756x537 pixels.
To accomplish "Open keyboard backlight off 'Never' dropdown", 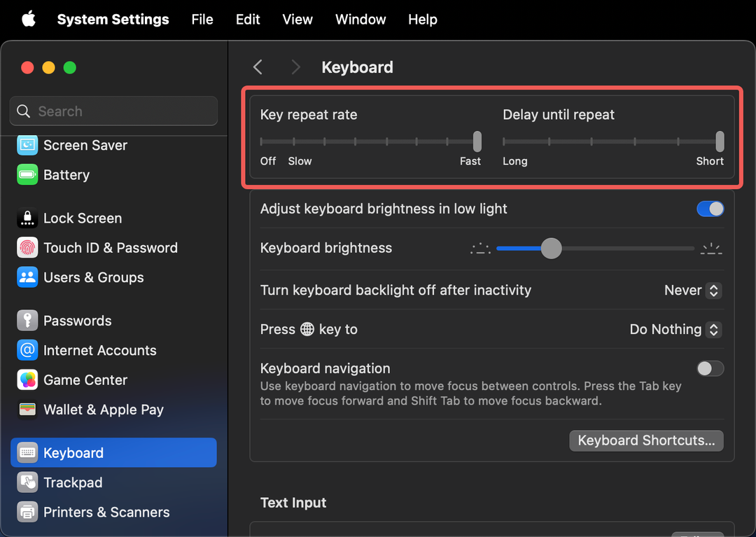I will pos(692,290).
